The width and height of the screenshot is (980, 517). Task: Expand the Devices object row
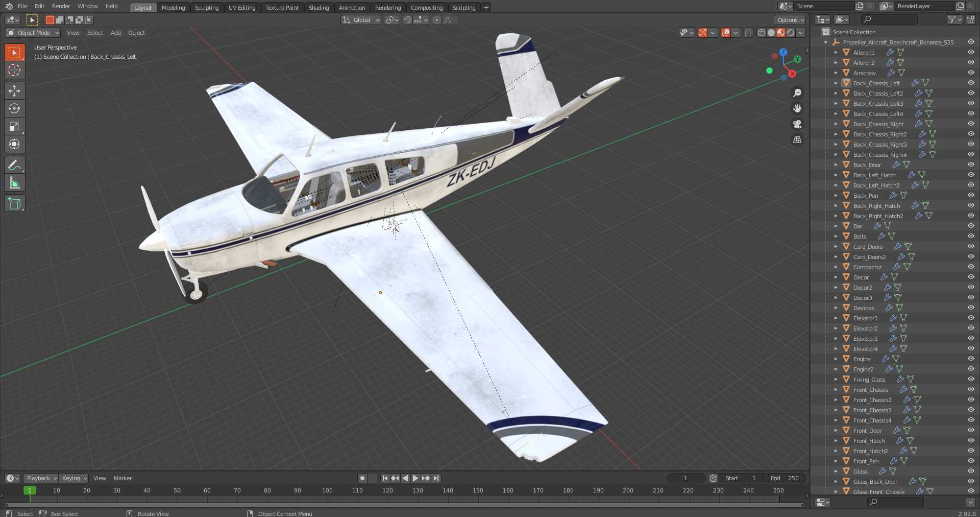coord(836,308)
